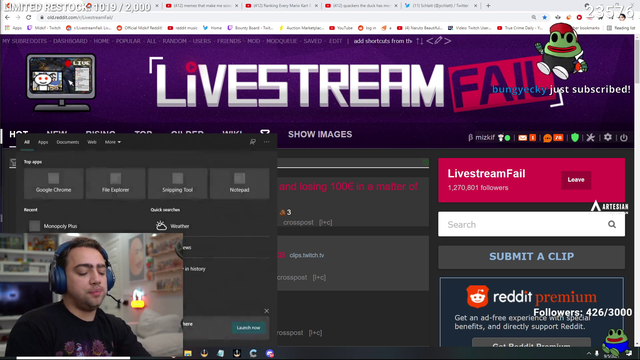Image resolution: width=640 pixels, height=360 pixels.
Task: Show hidden system tray icons
Action: [x=589, y=353]
